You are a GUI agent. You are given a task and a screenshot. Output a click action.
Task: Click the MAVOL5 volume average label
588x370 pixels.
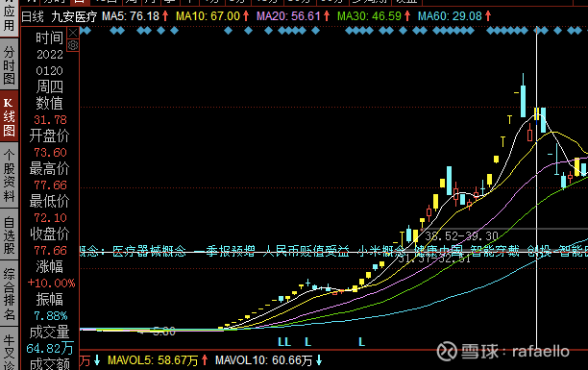click(158, 360)
